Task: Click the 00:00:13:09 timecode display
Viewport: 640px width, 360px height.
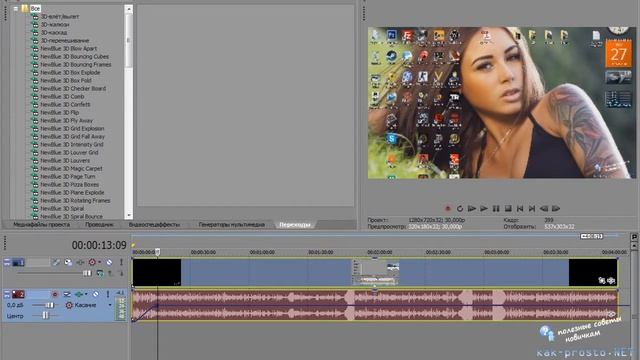Action: (x=99, y=245)
